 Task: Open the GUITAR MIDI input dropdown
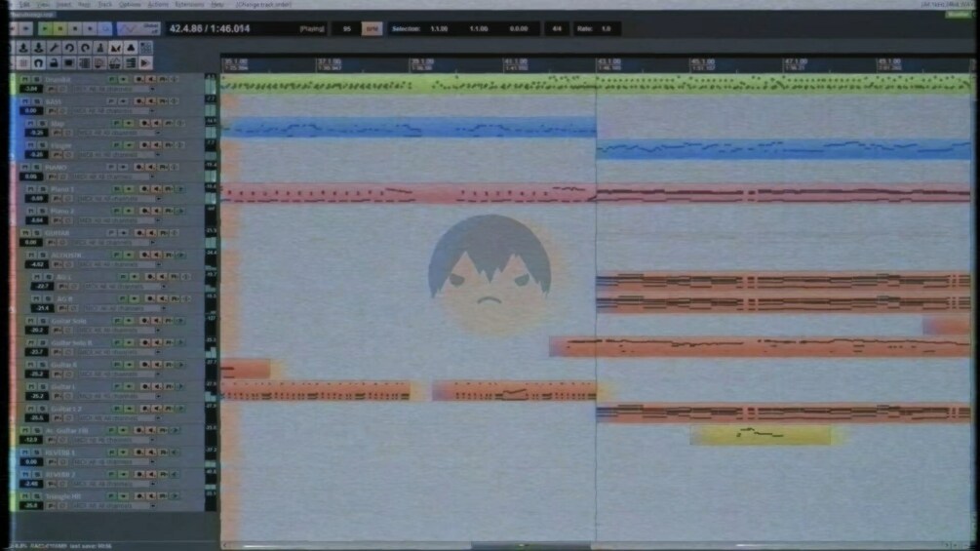tap(114, 243)
